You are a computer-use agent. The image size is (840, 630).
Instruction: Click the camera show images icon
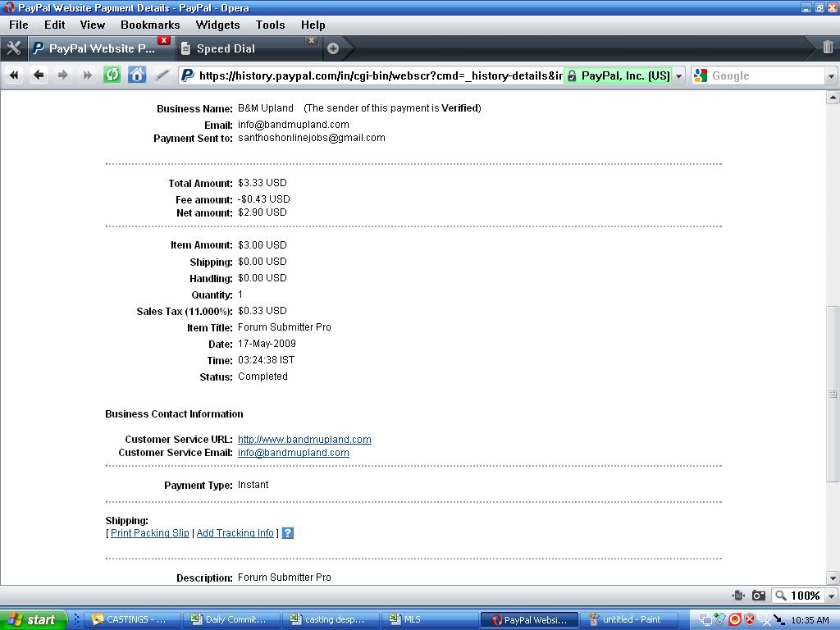click(x=759, y=596)
